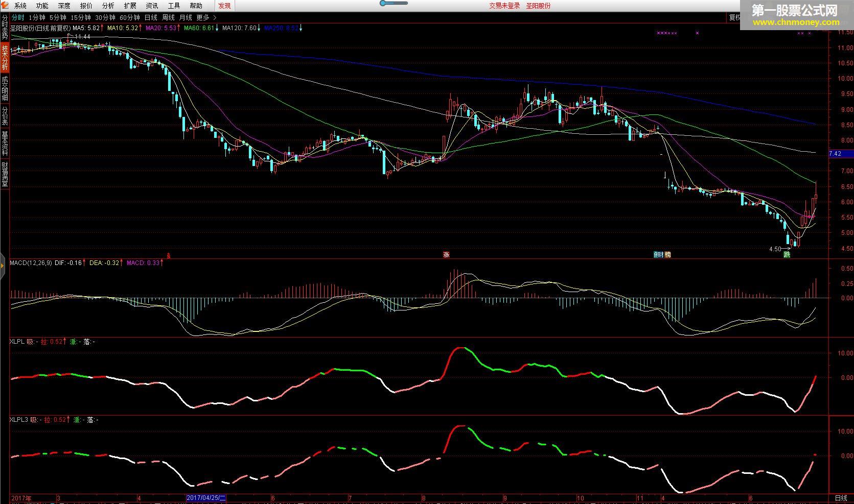The height and width of the screenshot is (504, 854).
Task: Click the 榜 event marker icon
Action: click(x=667, y=254)
